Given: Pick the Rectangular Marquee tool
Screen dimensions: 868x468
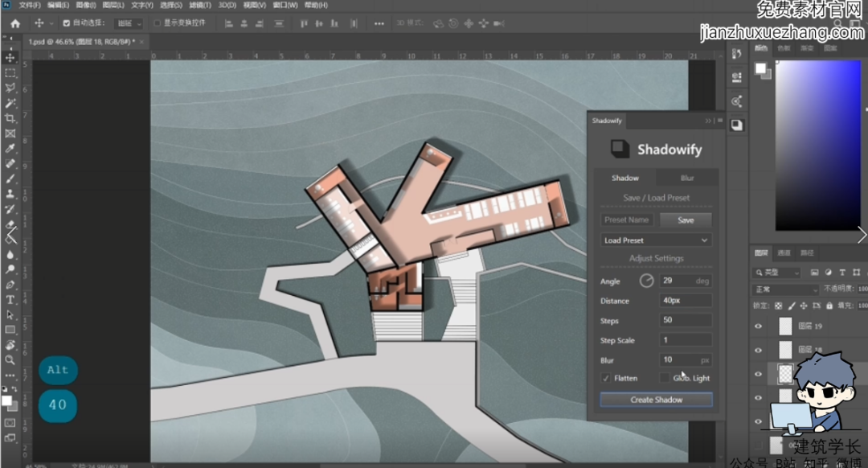Looking at the screenshot, I should click(10, 72).
